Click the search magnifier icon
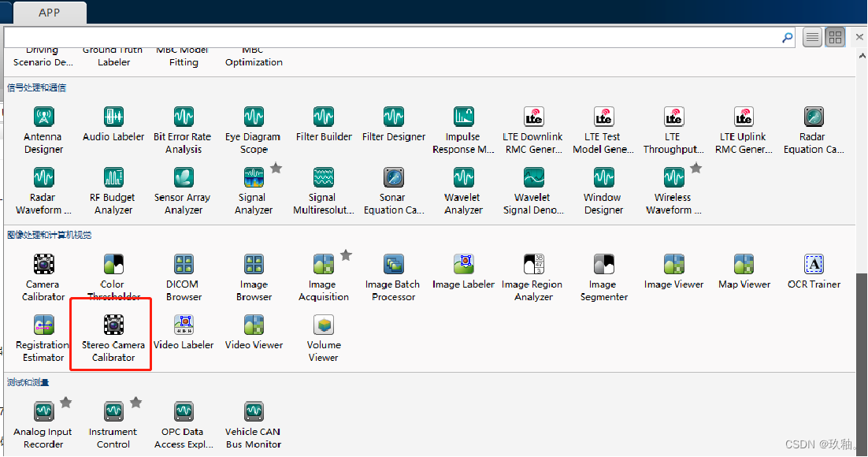Screen dimensions: 868x457 point(787,37)
